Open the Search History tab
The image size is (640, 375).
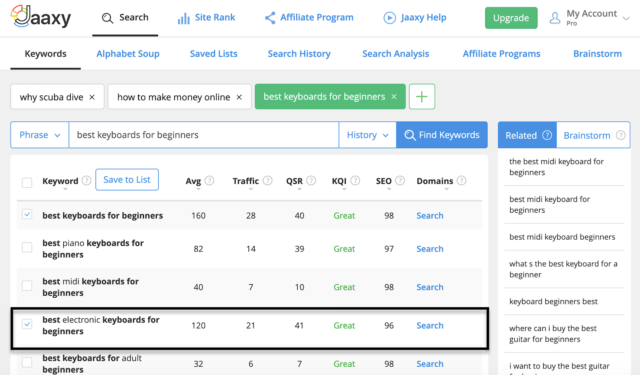click(299, 54)
